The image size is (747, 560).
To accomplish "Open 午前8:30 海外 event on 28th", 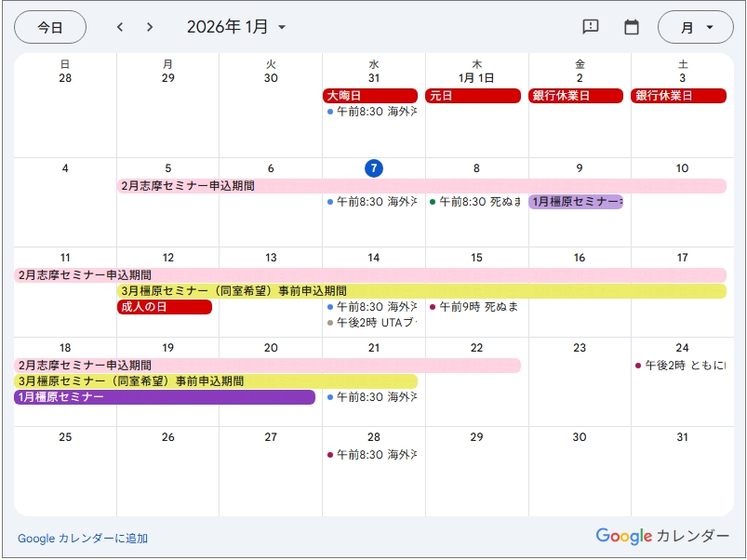I will click(373, 455).
